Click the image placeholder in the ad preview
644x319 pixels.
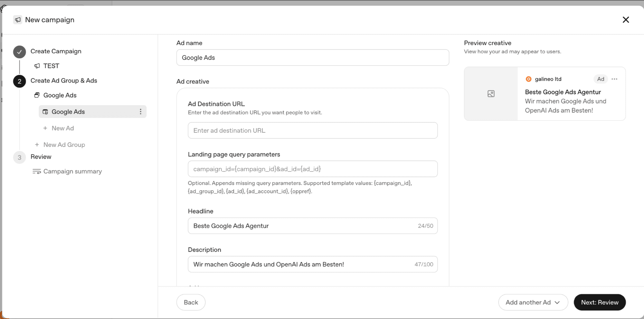(x=491, y=94)
